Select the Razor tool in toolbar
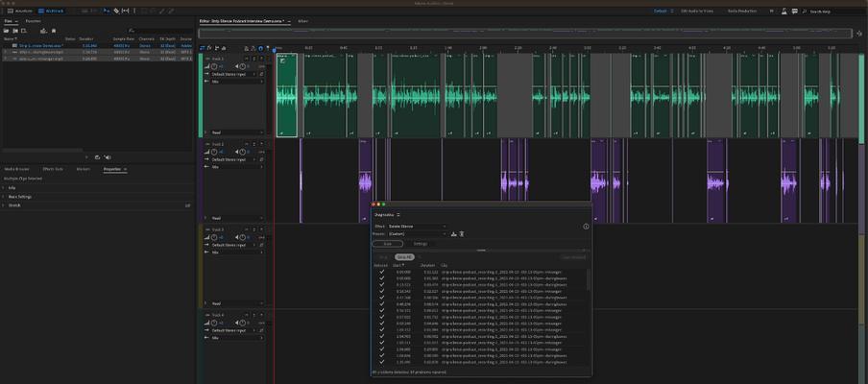 coord(116,11)
